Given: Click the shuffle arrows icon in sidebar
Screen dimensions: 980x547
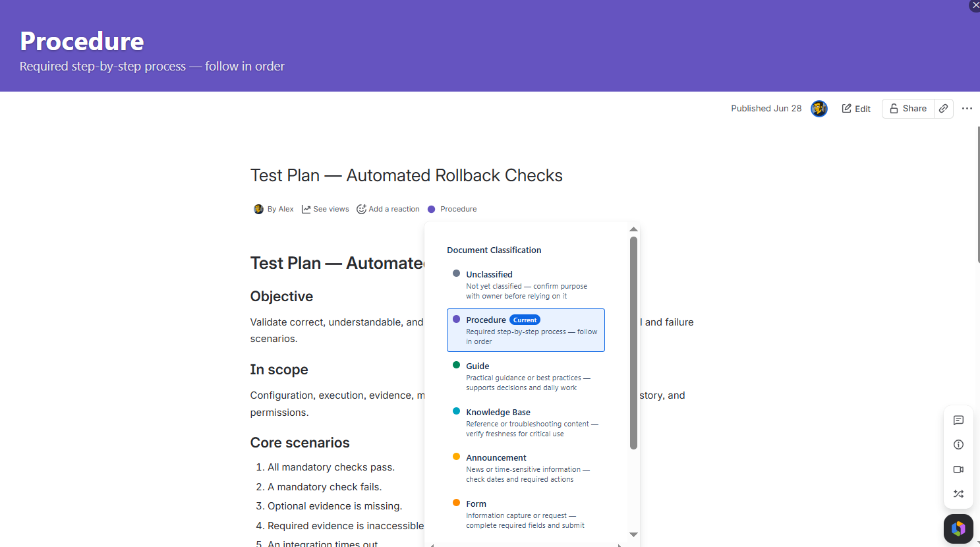Looking at the screenshot, I should (958, 494).
